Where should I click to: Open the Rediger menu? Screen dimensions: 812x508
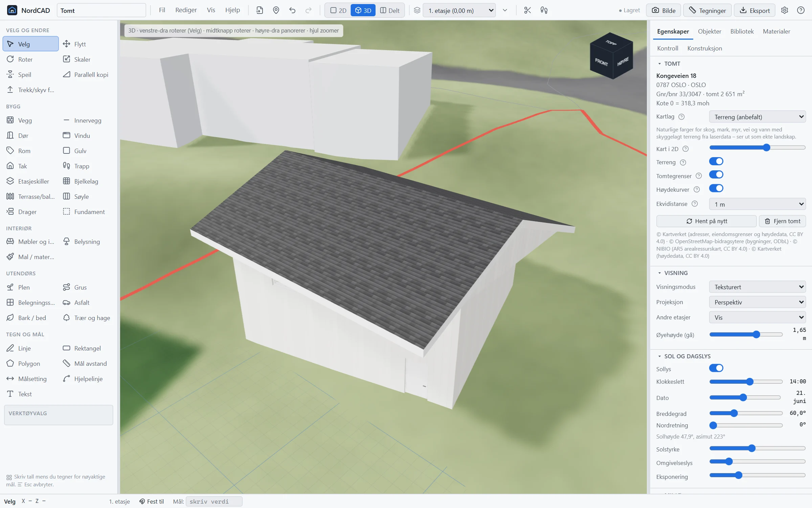186,10
